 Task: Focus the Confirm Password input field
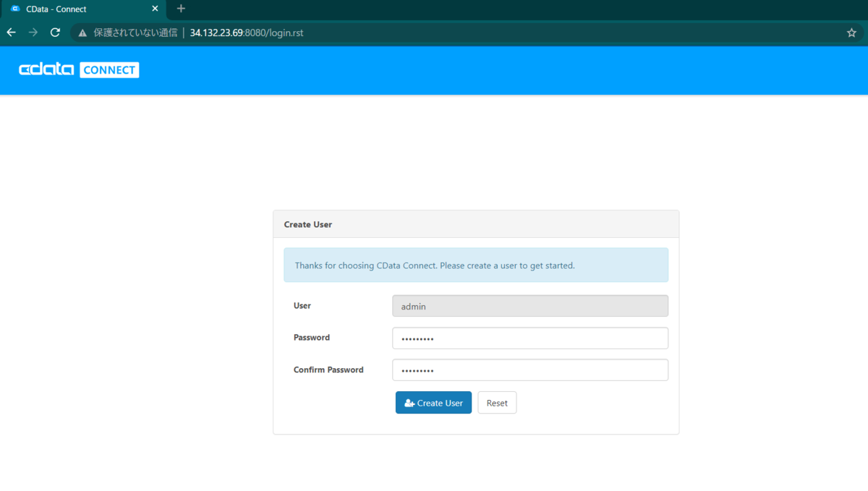(x=530, y=370)
